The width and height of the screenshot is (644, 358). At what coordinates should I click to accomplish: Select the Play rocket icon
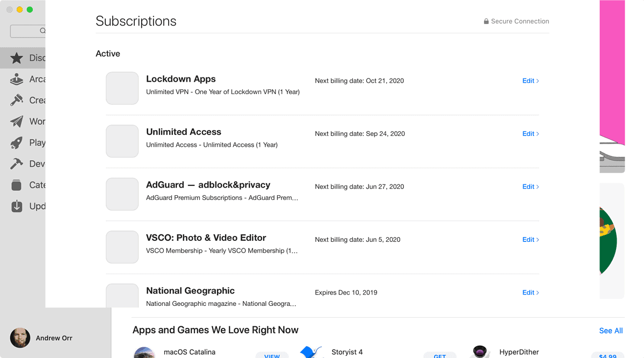[x=17, y=143]
